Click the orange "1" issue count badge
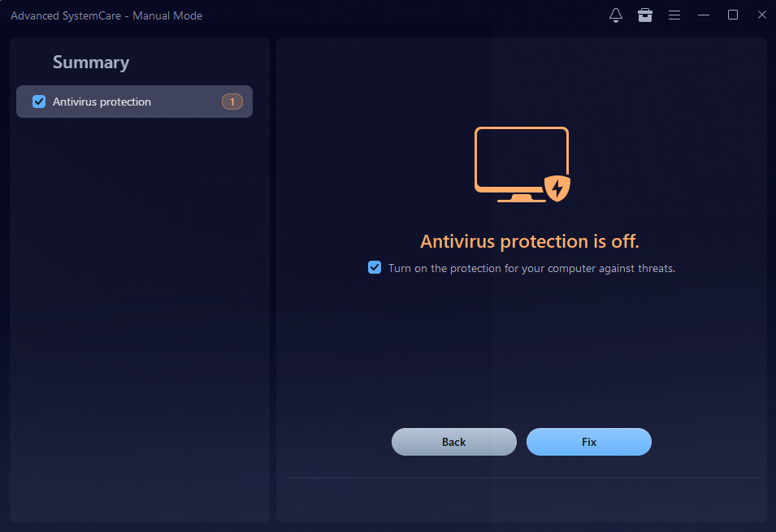776x532 pixels. coord(232,102)
